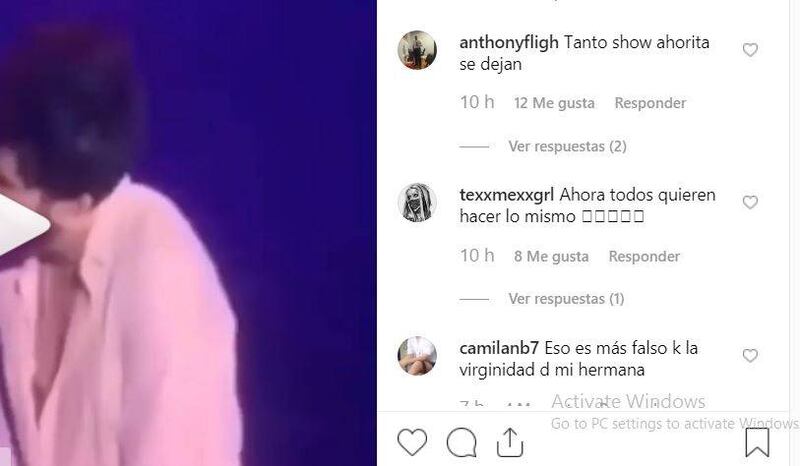800x466 pixels.
Task: Like texxmexxgrl's comment
Action: tap(750, 203)
